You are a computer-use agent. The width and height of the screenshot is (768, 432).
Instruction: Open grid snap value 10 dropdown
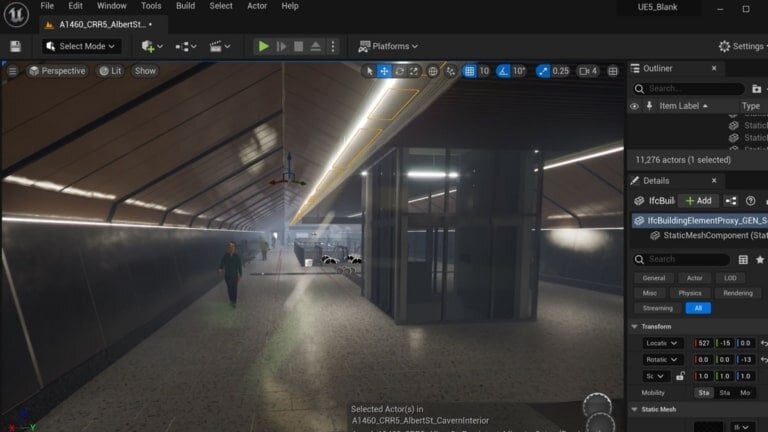point(484,72)
